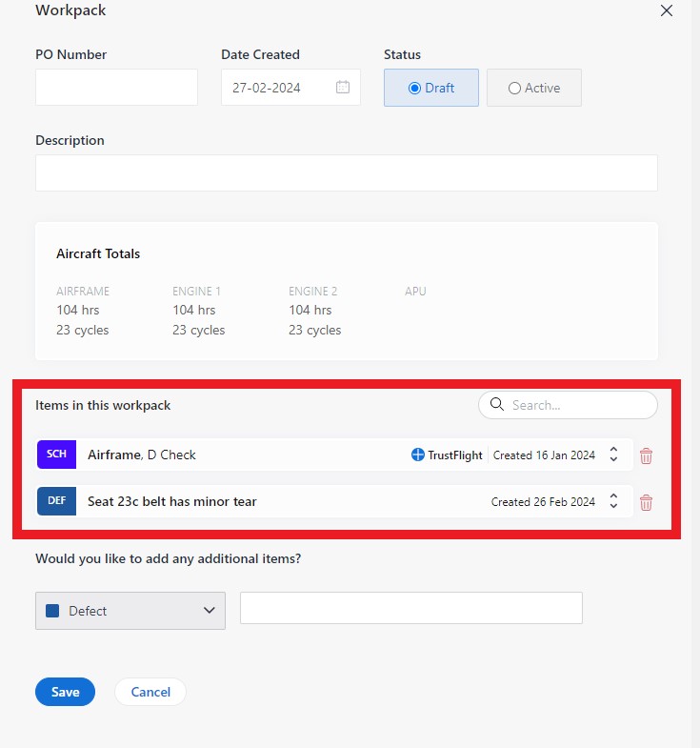Focus the PO Number input field
This screenshot has height=748, width=700.
(116, 88)
